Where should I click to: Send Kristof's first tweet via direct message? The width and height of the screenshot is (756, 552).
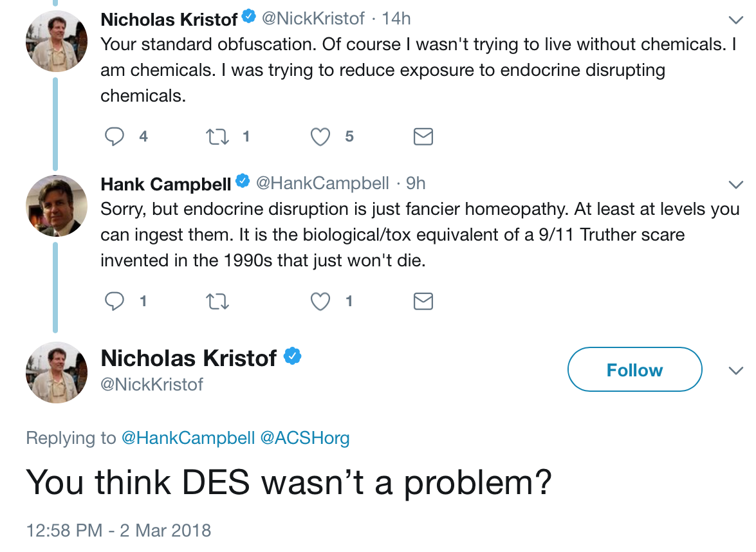coord(423,136)
